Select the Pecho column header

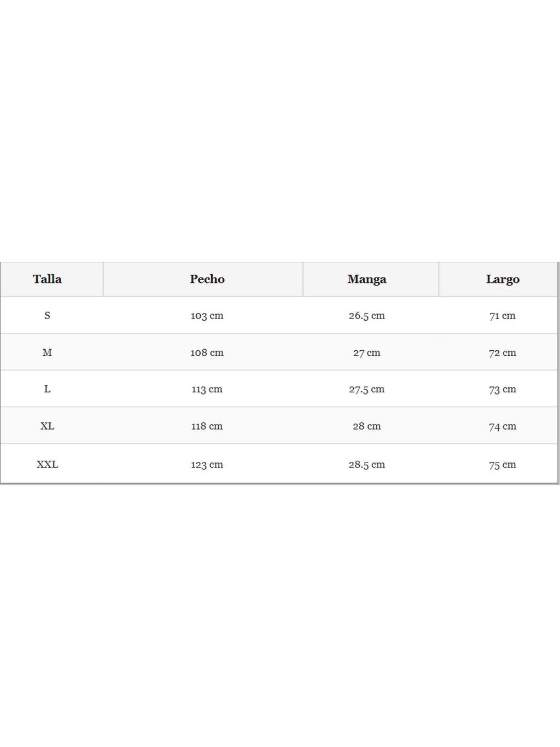tap(207, 279)
